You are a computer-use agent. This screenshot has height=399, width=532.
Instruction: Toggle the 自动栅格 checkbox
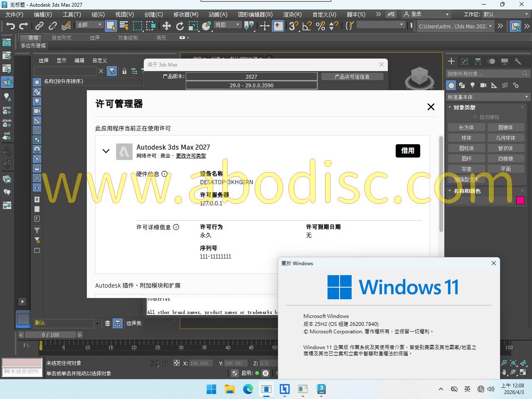[475, 117]
